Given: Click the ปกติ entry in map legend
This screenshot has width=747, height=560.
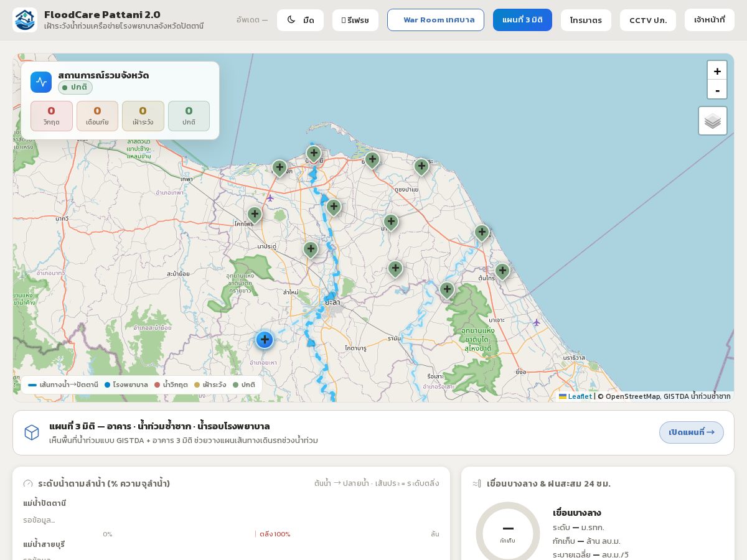Looking at the screenshot, I should pos(244,385).
